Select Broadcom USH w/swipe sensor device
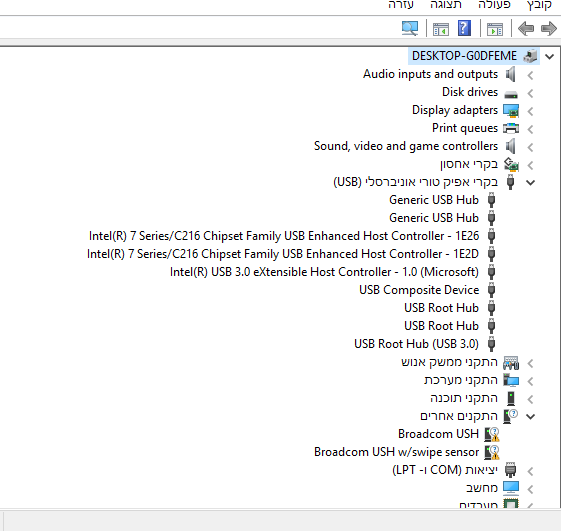The height and width of the screenshot is (531, 561). (x=396, y=452)
